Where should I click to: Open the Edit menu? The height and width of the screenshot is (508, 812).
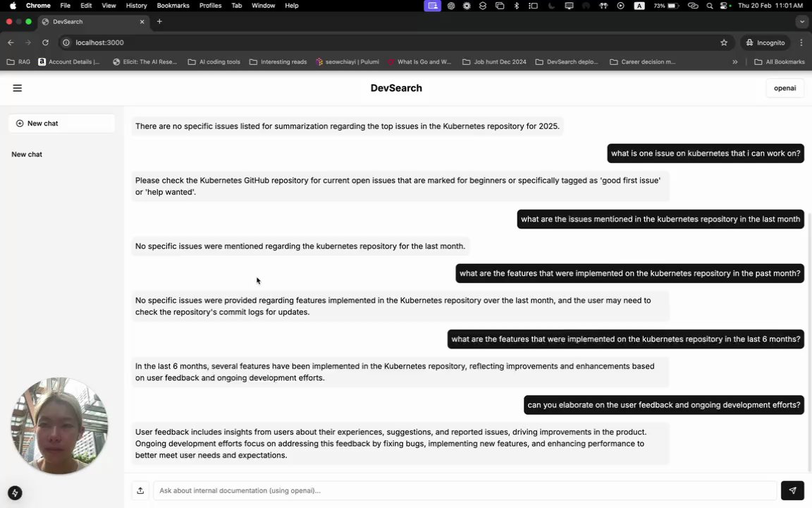click(86, 6)
